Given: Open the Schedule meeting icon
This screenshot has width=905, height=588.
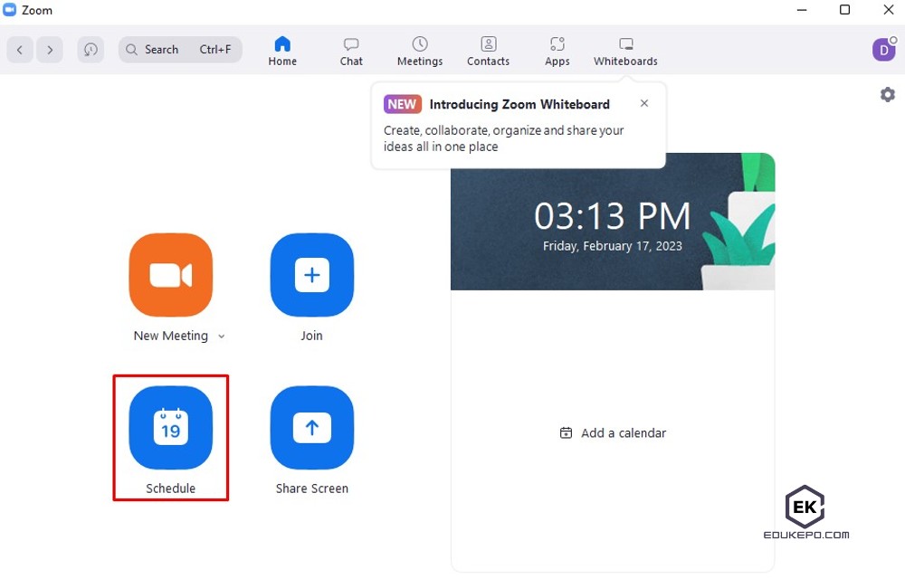Looking at the screenshot, I should tap(171, 428).
